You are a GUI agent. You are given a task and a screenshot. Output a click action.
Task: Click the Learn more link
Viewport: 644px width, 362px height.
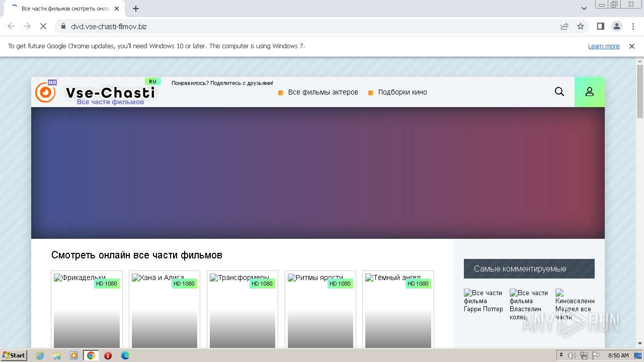point(604,46)
